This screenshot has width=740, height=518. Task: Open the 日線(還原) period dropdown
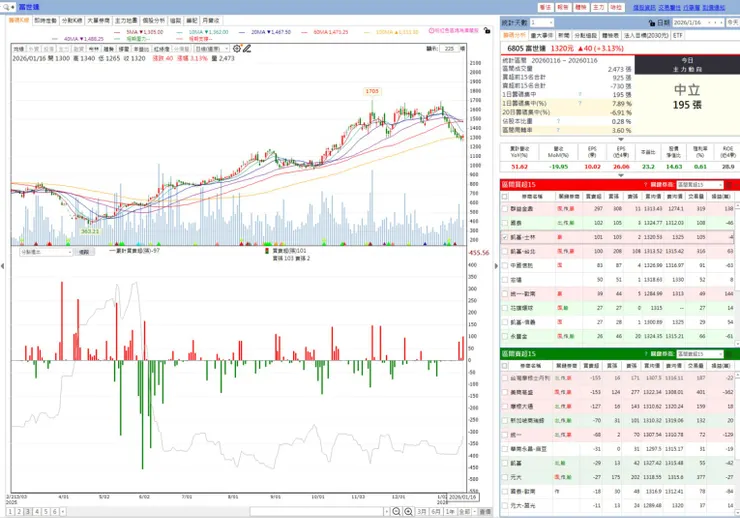point(212,49)
